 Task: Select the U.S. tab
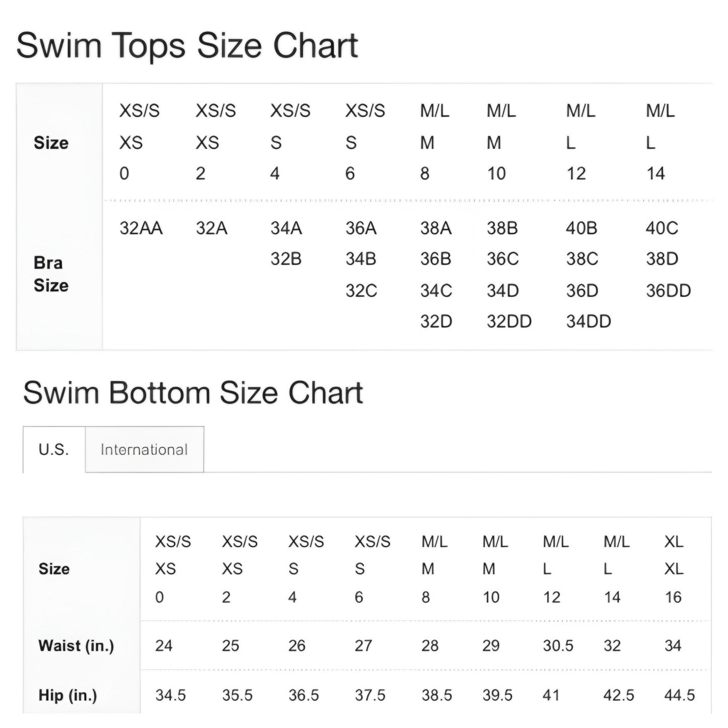click(53, 449)
